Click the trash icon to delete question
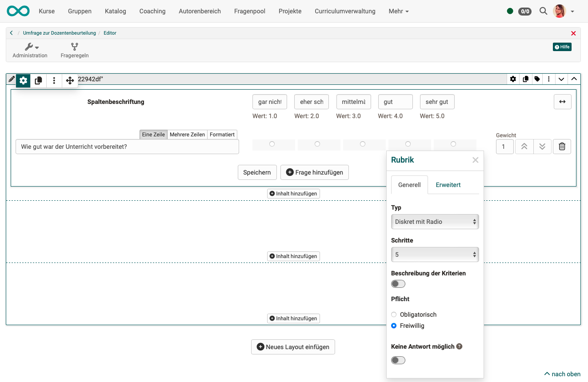Image resolution: width=588 pixels, height=382 pixels. [x=562, y=147]
